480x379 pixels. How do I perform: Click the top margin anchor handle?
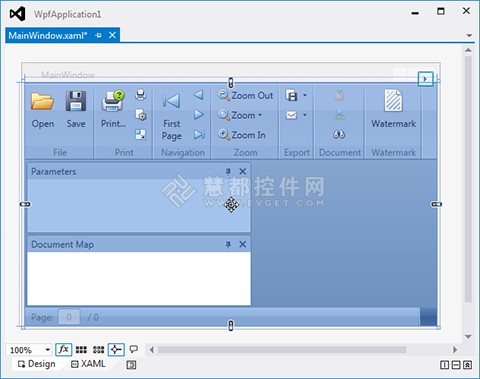click(231, 83)
